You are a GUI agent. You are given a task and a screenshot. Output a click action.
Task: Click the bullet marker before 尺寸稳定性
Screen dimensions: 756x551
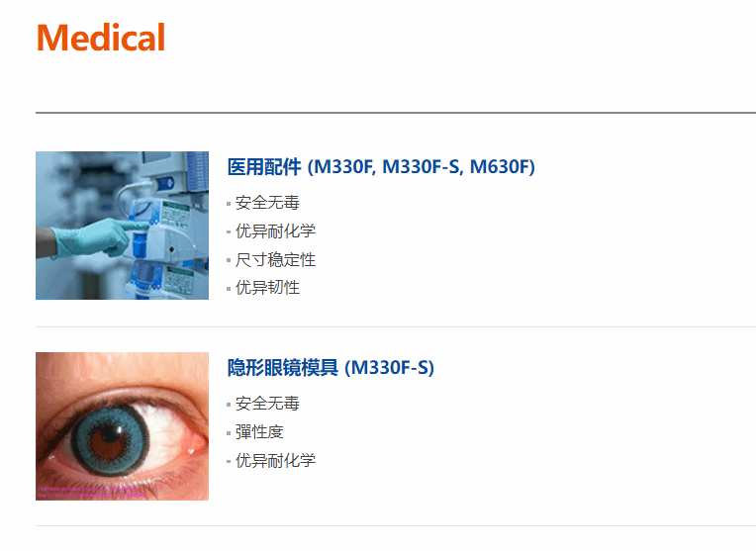pos(229,260)
